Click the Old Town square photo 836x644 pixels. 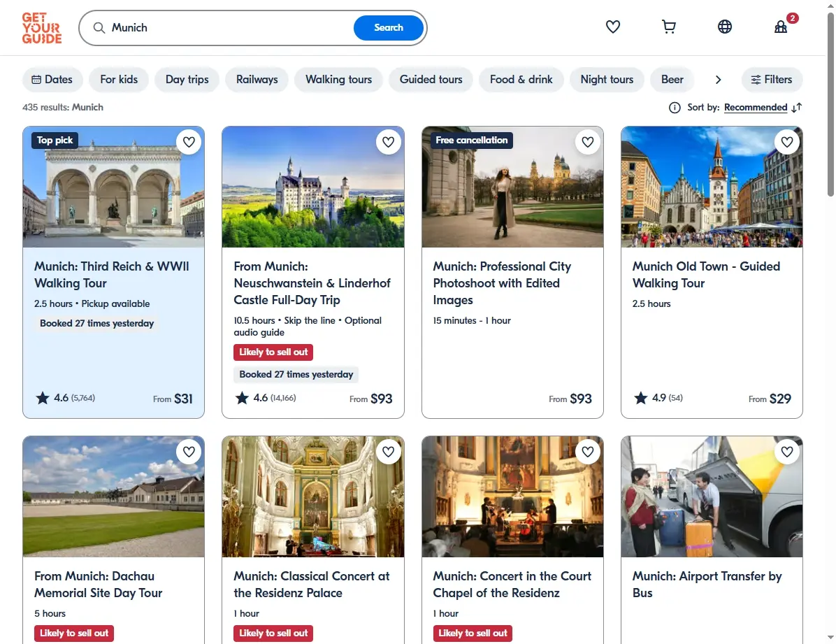[x=712, y=187]
